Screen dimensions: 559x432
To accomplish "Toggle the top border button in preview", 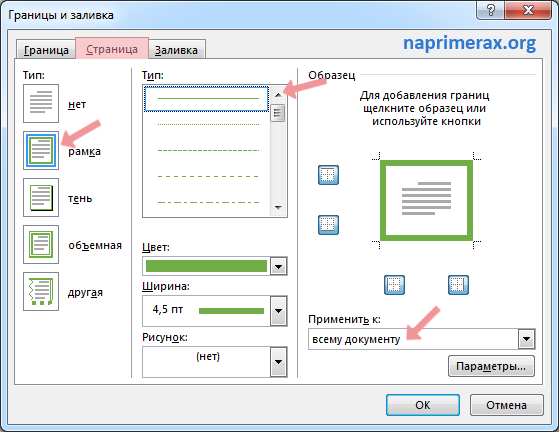I will [328, 175].
